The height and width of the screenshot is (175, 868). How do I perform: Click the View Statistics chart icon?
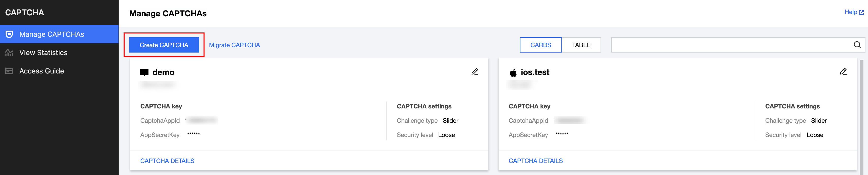(x=9, y=53)
